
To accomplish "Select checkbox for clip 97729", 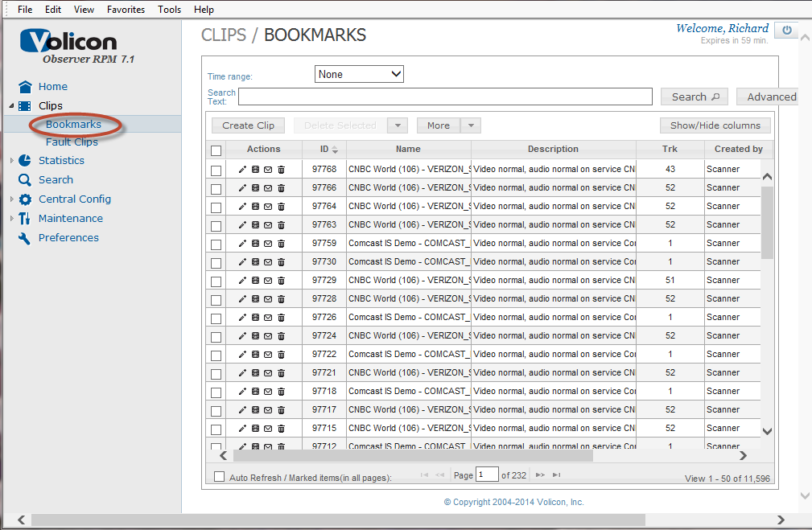I will coord(216,281).
